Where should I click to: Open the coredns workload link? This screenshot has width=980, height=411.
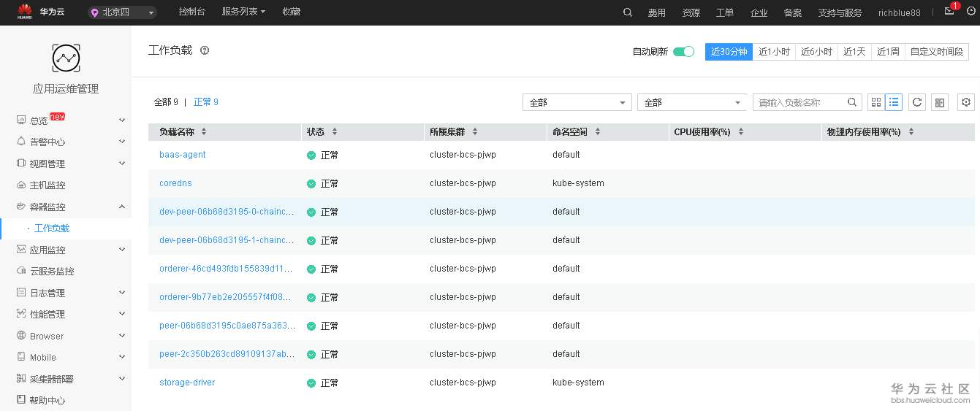(175, 183)
